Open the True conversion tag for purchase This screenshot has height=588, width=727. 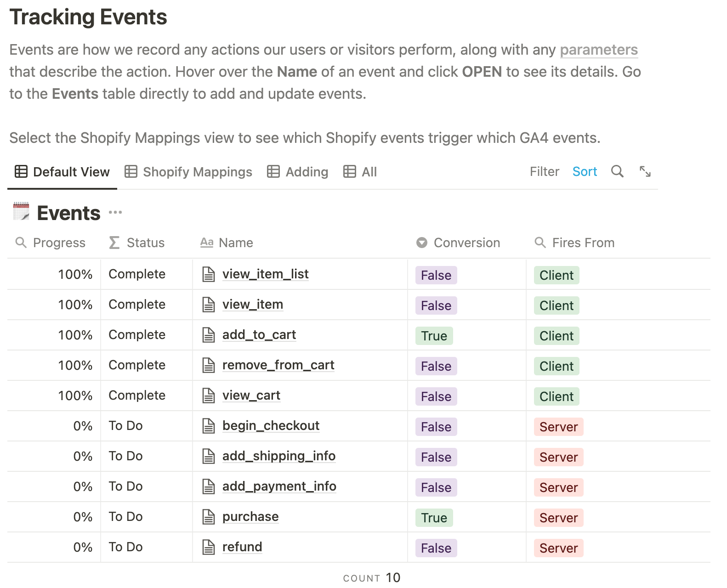tap(434, 518)
